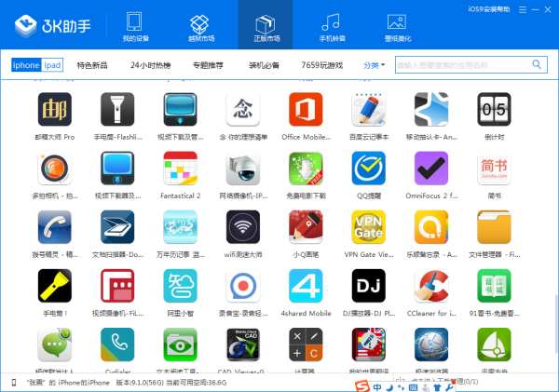The image size is (559, 392).
Task: Click the magnifier search icon
Action: (537, 64)
